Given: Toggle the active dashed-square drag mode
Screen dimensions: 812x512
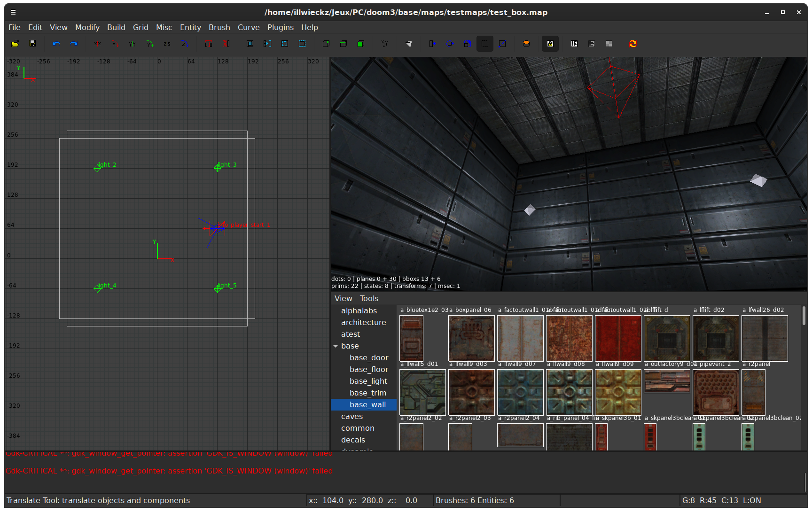Looking at the screenshot, I should coord(484,44).
